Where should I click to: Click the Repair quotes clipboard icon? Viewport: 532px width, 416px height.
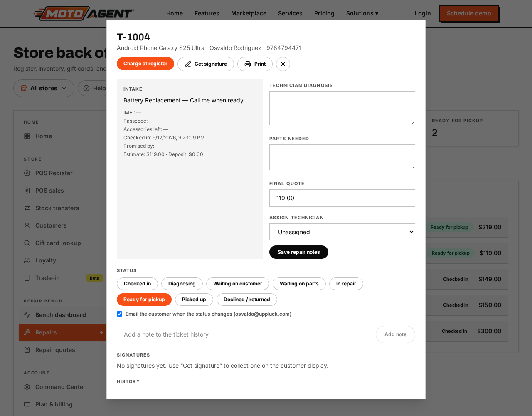pos(27,350)
